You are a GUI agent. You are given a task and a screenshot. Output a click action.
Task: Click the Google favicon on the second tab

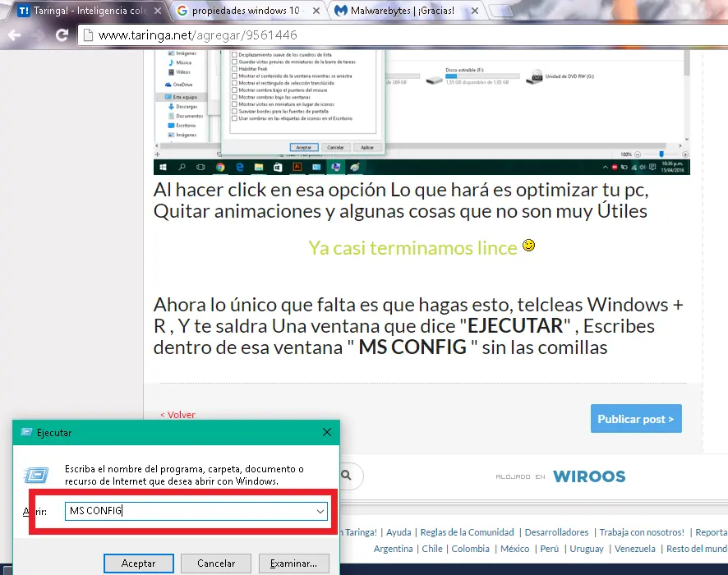coord(182,10)
